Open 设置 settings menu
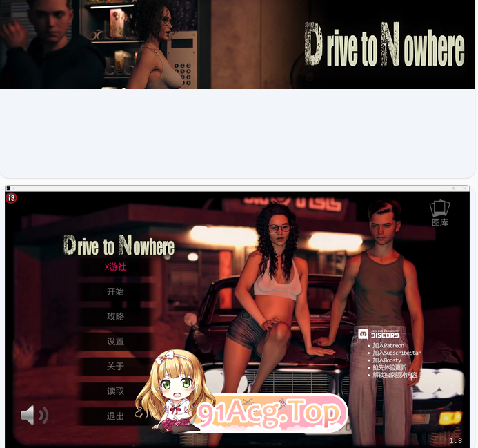This screenshot has width=478, height=448. 116,341
